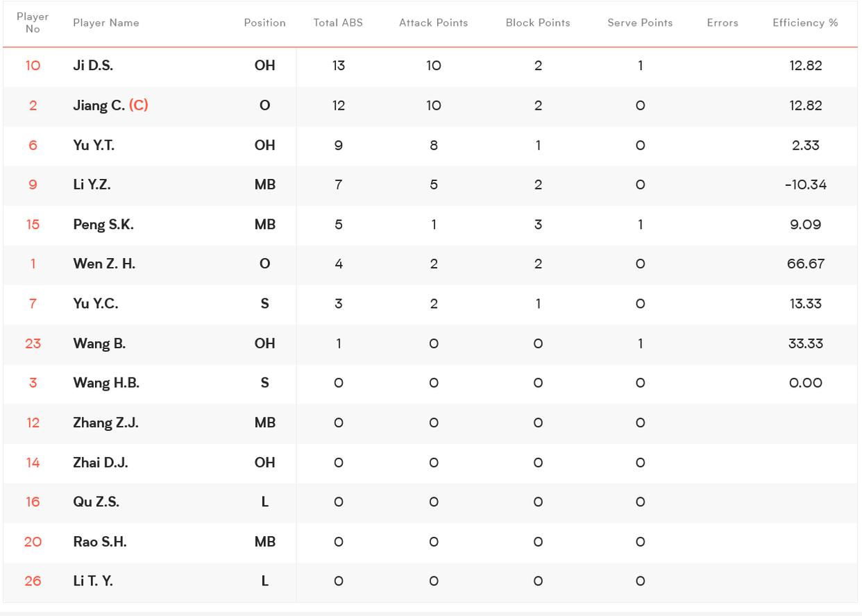Viewport: 862px width, 616px height.
Task: Click Block Points column header
Action: (x=538, y=23)
